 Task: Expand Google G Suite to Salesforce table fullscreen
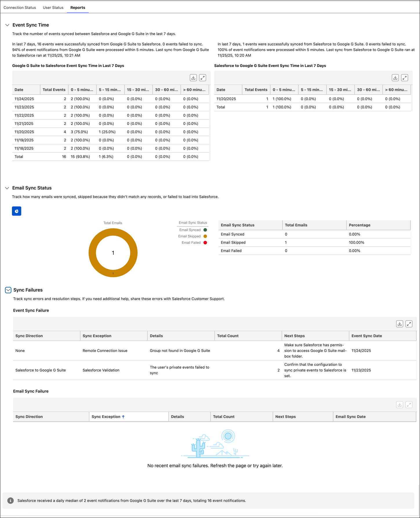click(203, 78)
